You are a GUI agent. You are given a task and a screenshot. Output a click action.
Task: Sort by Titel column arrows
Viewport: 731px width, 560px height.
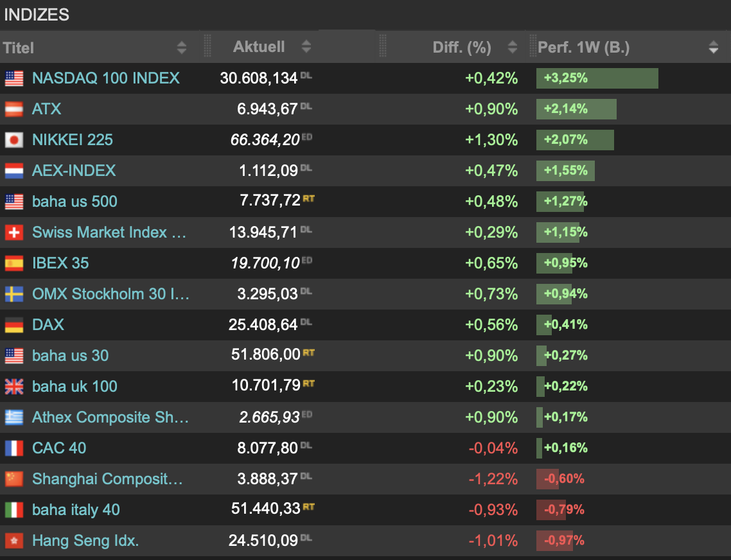coord(182,47)
